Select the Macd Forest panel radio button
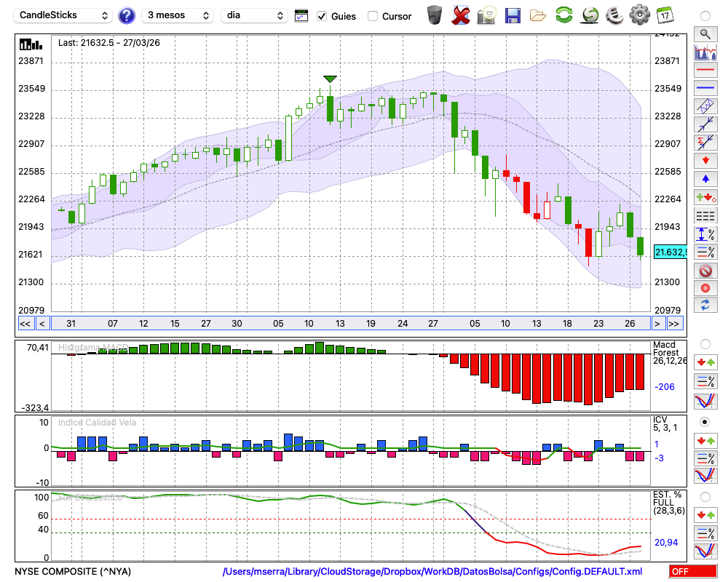 [705, 344]
